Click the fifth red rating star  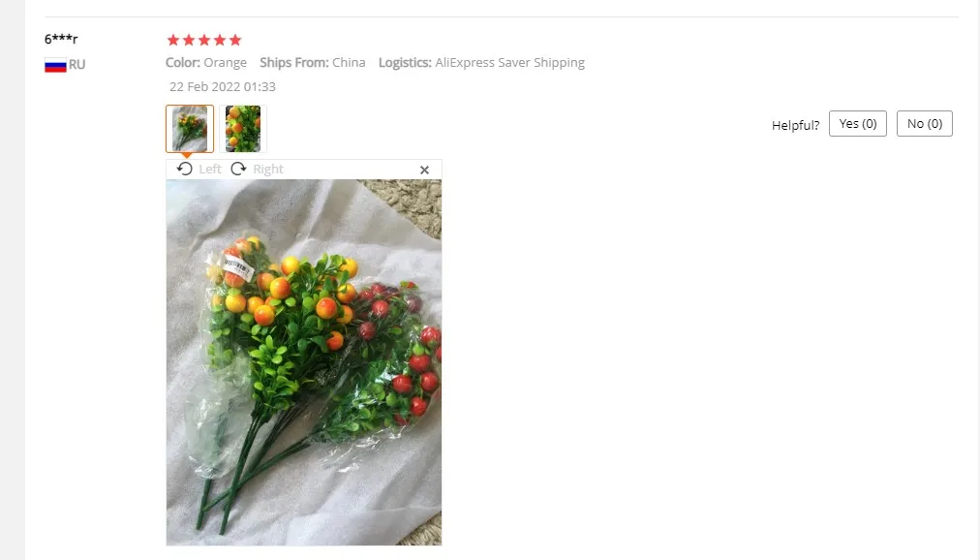[x=235, y=40]
